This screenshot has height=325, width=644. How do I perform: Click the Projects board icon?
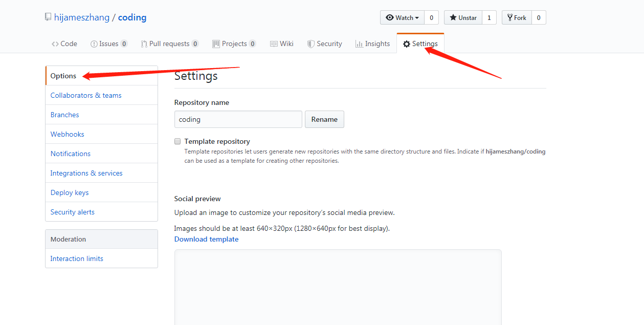[x=216, y=44]
